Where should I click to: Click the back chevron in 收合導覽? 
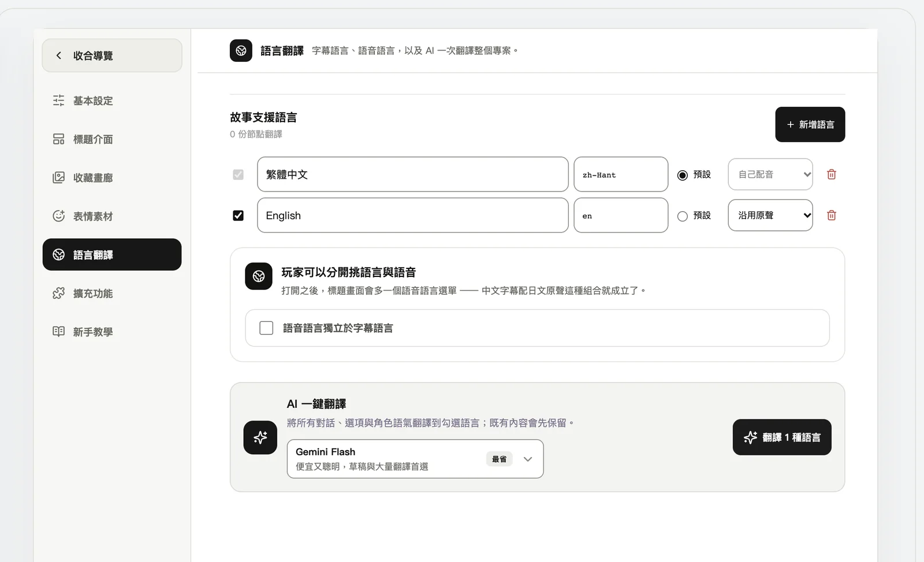pos(58,55)
